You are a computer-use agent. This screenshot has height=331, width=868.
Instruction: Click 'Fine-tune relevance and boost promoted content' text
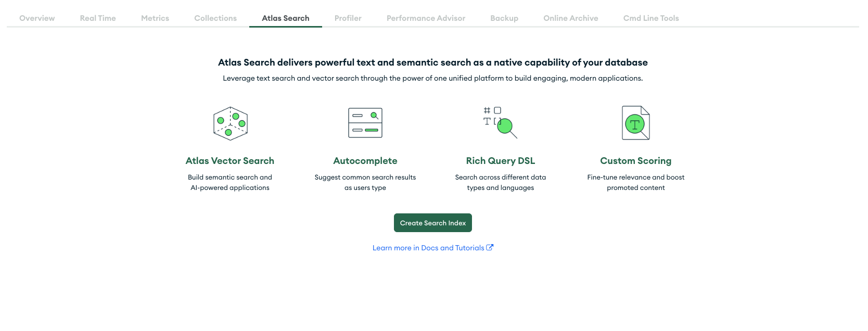636,183
